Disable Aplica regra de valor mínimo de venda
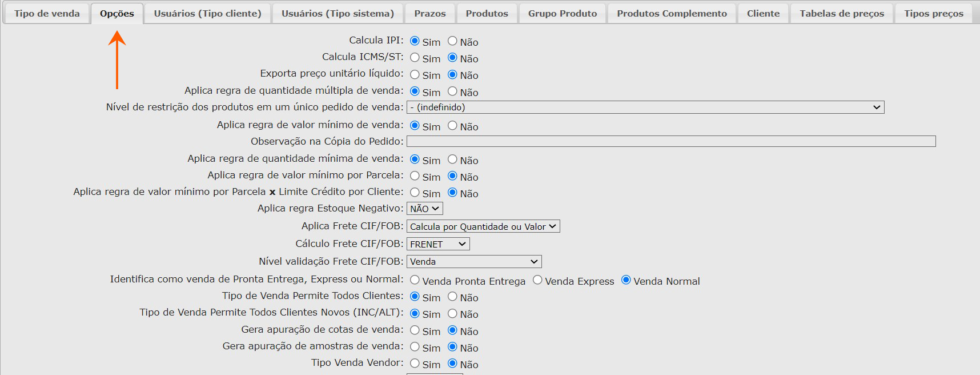This screenshot has height=375, width=980. pos(452,126)
